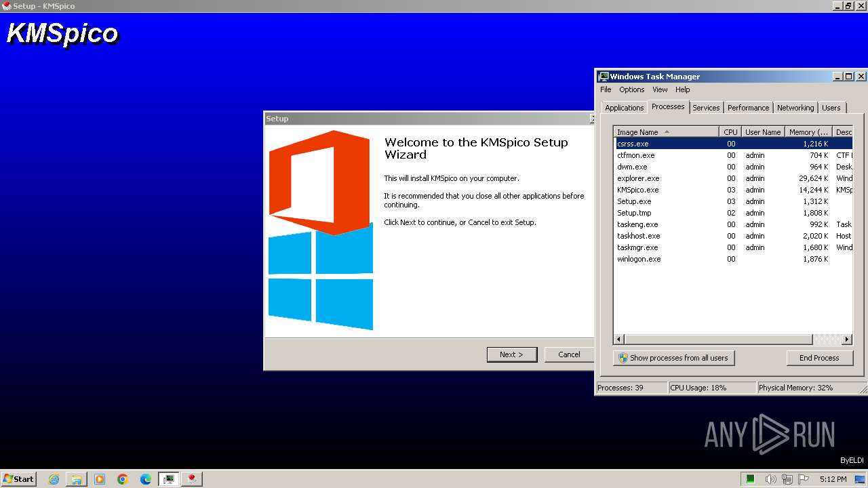Viewport: 868px width, 488px height.
Task: Sort by User Name column header
Action: (763, 132)
